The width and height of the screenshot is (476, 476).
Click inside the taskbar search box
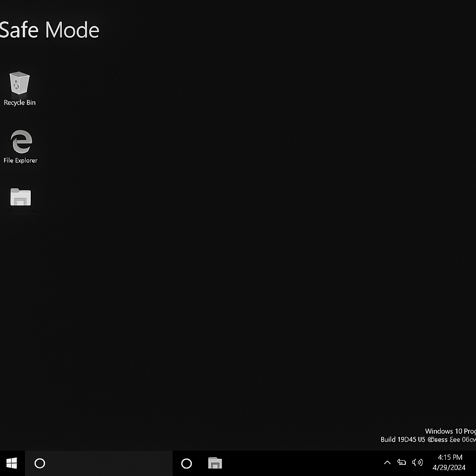click(x=107, y=463)
